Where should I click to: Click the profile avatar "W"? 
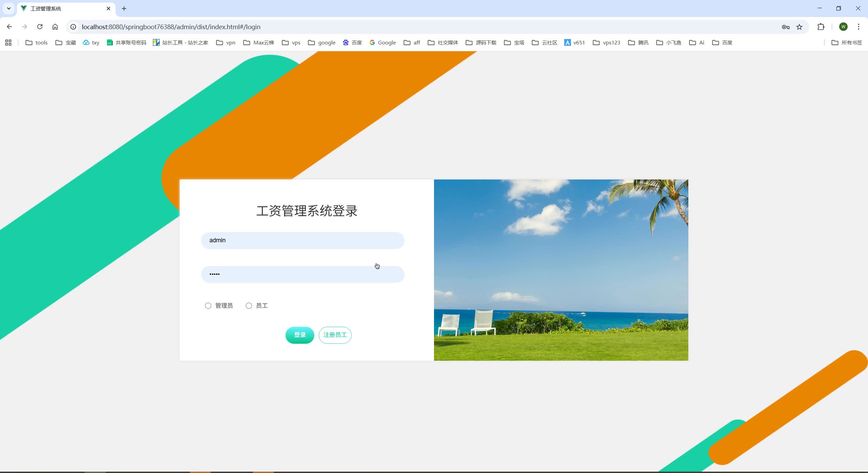(844, 27)
